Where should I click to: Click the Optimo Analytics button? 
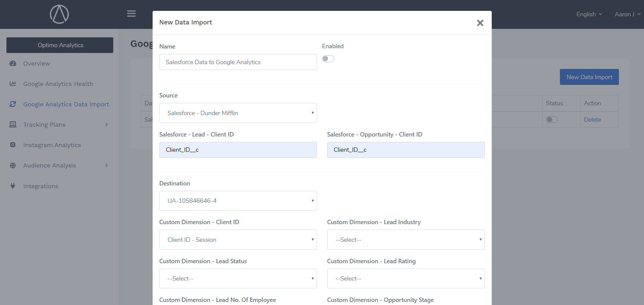point(60,45)
